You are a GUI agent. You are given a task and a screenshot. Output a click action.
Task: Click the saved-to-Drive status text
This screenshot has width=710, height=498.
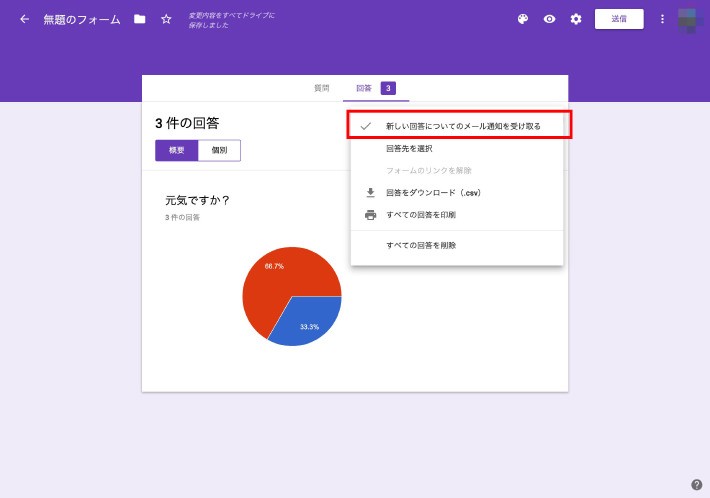[231, 20]
